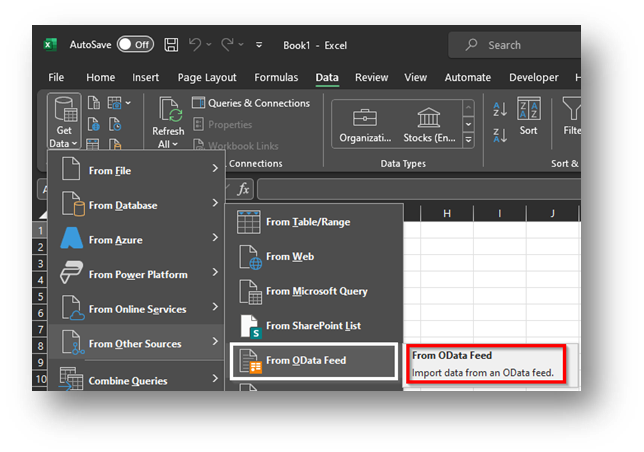Click the Excel logo icon
Image resolution: width=644 pixels, height=452 pixels.
point(50,45)
